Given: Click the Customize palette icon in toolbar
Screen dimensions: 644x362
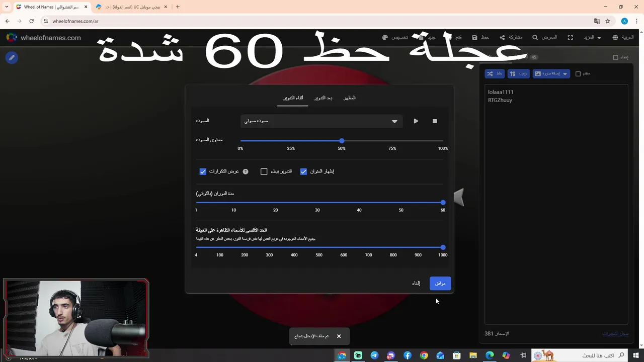Looking at the screenshot, I should 385,38.
